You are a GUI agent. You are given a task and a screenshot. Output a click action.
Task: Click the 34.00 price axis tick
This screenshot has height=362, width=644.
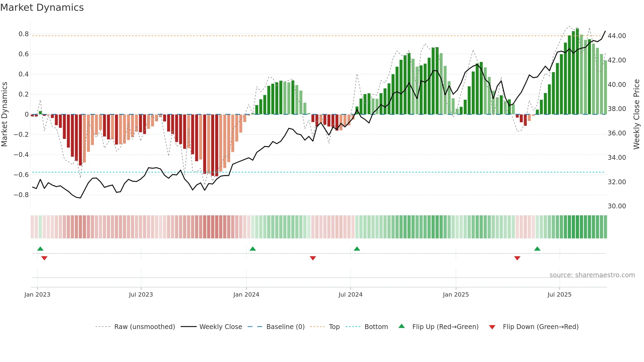point(617,157)
